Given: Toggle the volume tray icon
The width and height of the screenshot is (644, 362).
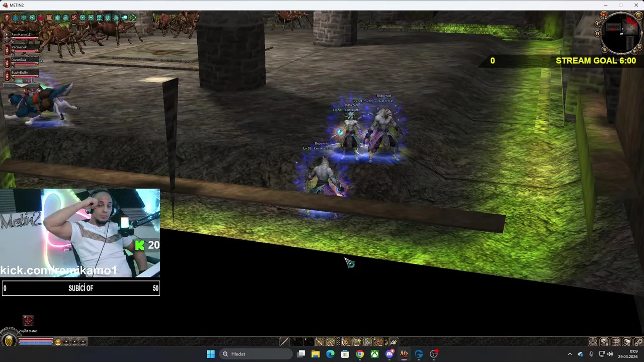Looking at the screenshot, I should [610, 354].
